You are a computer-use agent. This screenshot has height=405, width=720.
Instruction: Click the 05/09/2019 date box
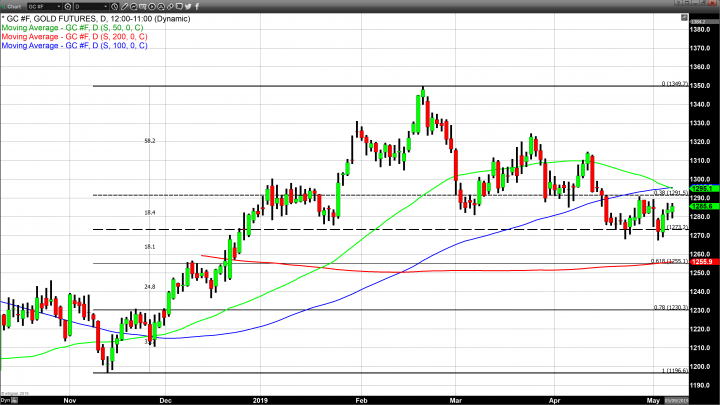(676, 401)
